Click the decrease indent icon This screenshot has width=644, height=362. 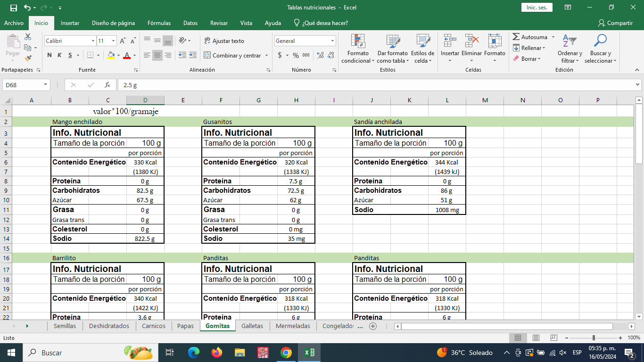click(182, 55)
